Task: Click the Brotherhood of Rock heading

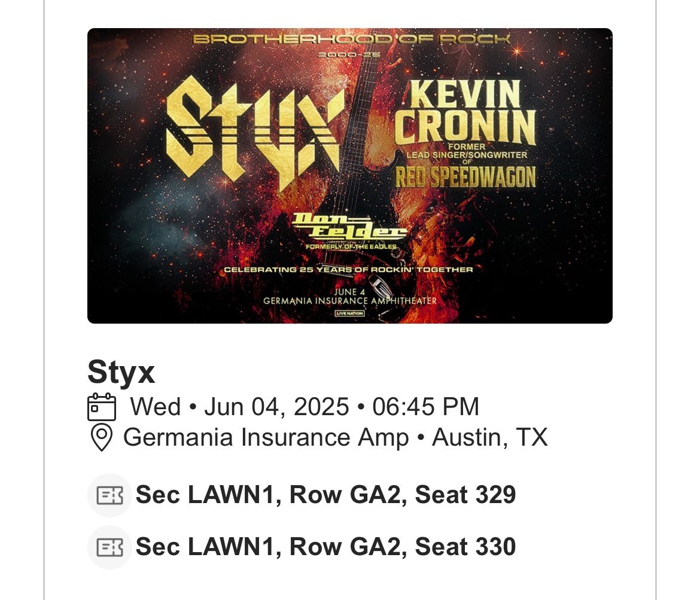Action: [351, 40]
